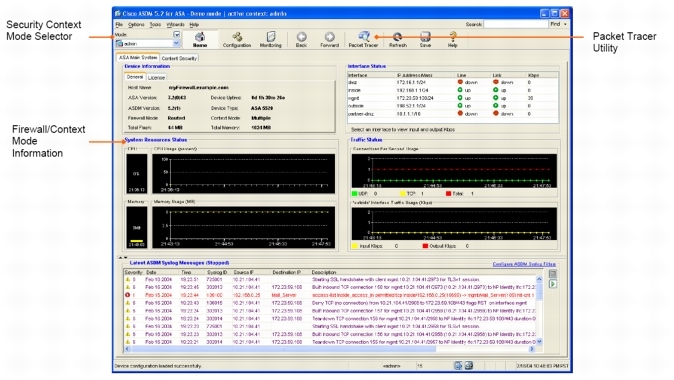The width and height of the screenshot is (674, 380).
Task: Select the dmz interface row
Action: coord(452,82)
